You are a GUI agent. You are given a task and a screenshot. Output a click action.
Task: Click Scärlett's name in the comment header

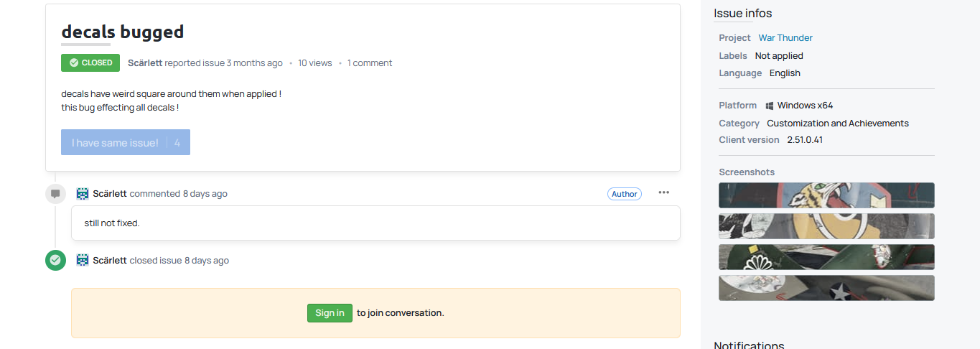point(110,194)
